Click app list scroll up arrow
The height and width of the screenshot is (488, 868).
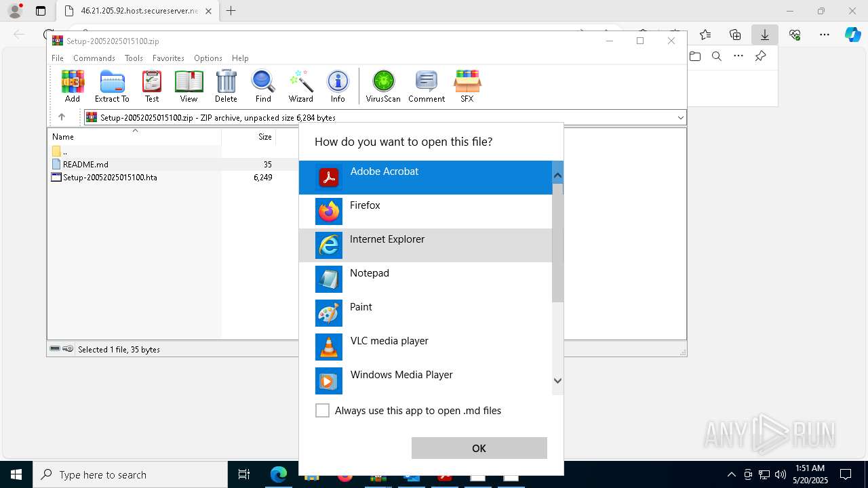click(x=557, y=176)
